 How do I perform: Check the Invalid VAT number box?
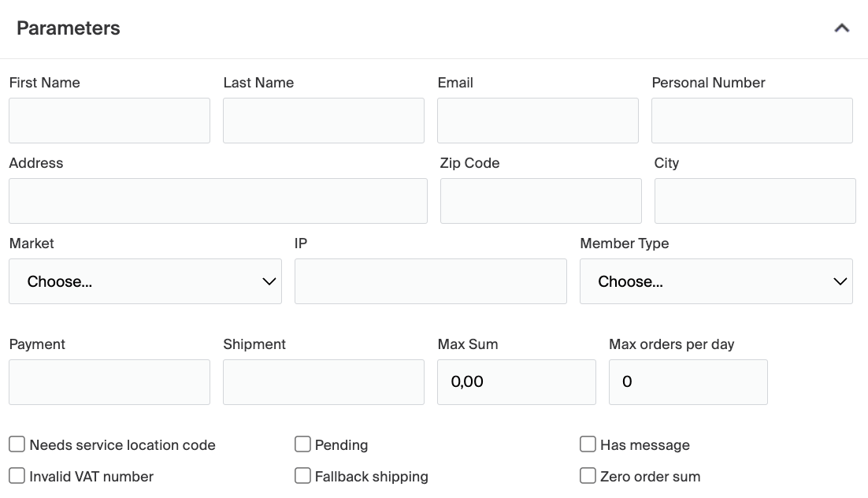pos(17,476)
